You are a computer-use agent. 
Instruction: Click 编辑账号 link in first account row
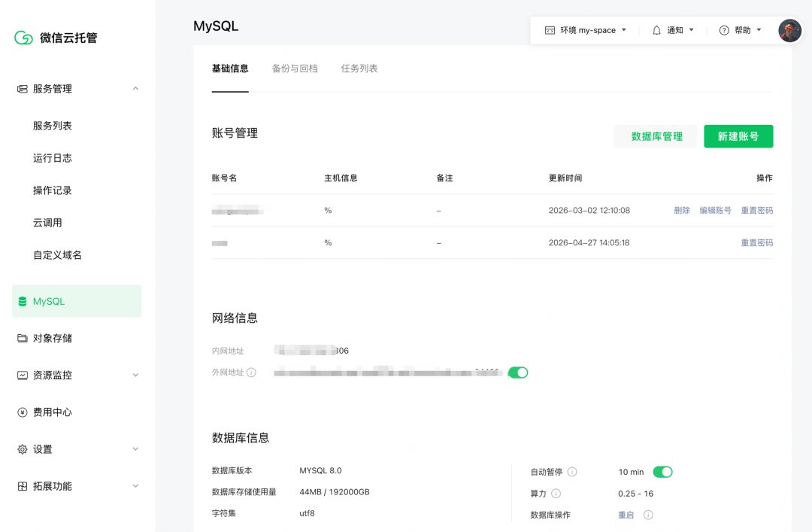pyautogui.click(x=715, y=210)
